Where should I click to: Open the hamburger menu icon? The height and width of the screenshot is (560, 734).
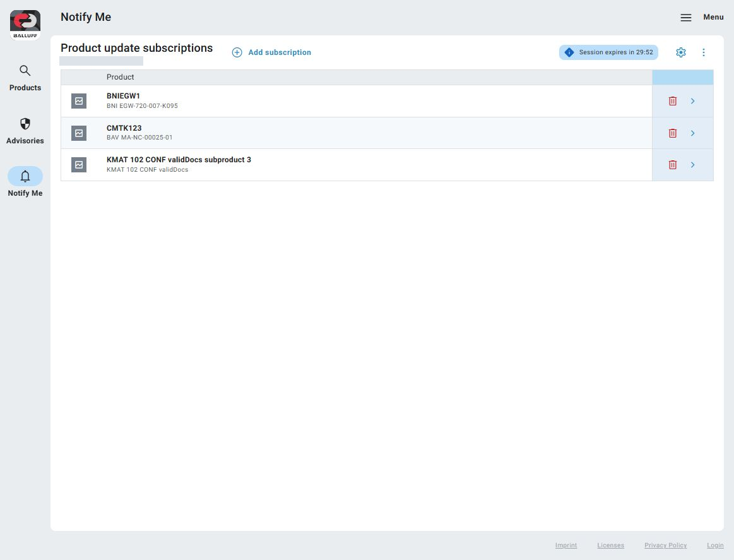pyautogui.click(x=686, y=17)
